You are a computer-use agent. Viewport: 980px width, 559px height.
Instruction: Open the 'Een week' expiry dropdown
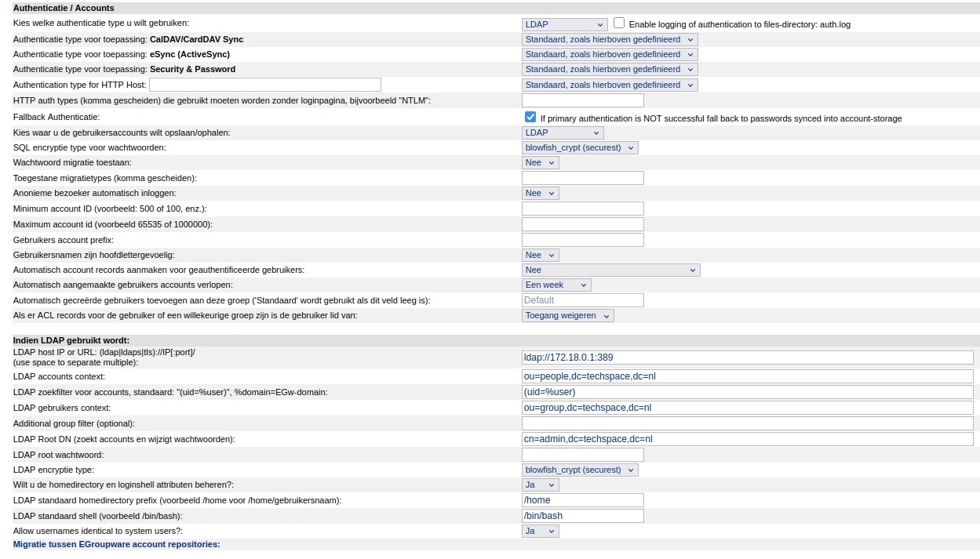[556, 285]
